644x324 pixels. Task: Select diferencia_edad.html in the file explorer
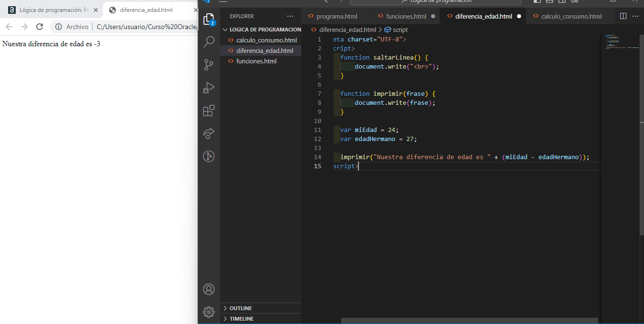point(261,51)
